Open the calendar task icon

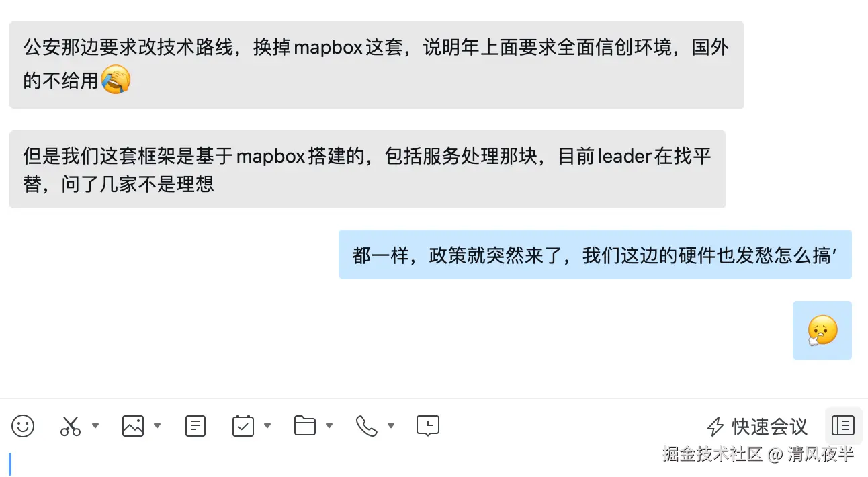point(243,425)
